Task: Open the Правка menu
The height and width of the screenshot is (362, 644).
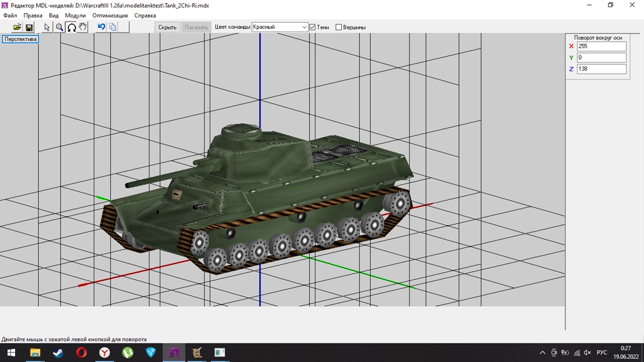Action: 33,16
